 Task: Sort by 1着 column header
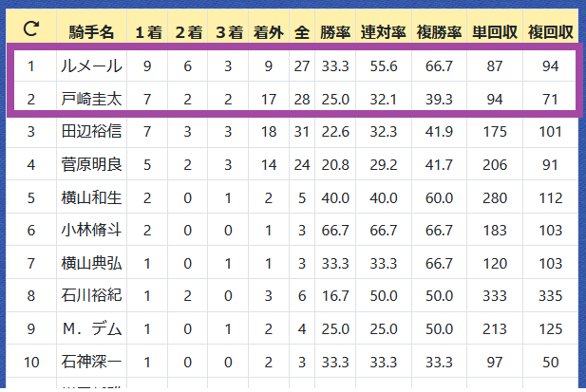point(148,32)
